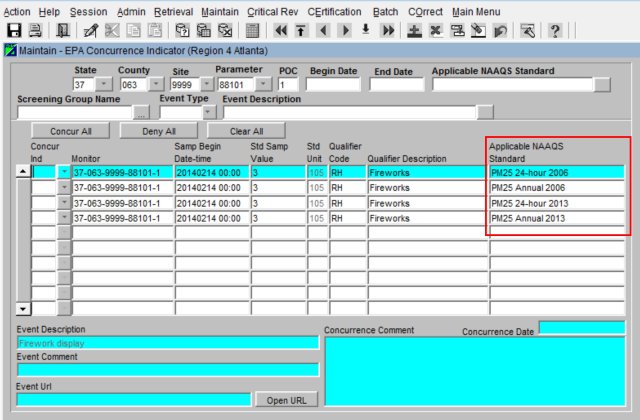Click the Deny All button
This screenshot has width=640, height=420.
159,131
